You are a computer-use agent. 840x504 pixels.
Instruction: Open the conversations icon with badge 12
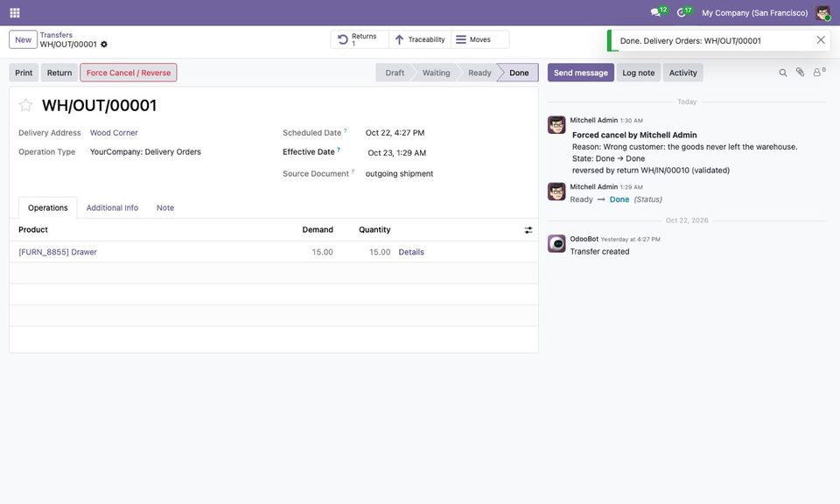pyautogui.click(x=658, y=11)
